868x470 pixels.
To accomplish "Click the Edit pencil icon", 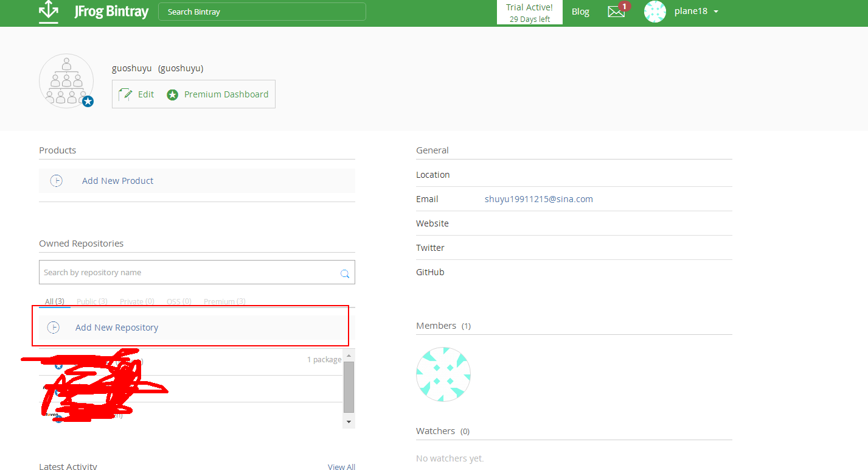I will [x=125, y=94].
